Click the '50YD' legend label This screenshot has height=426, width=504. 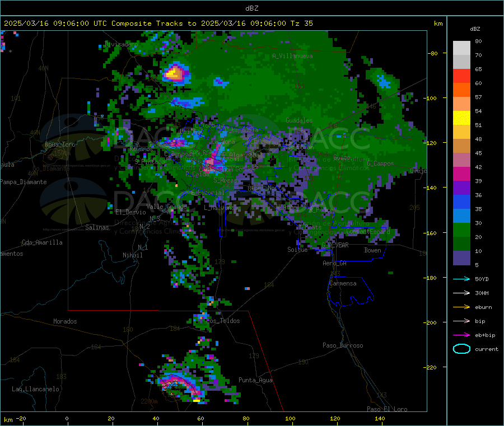482,279
